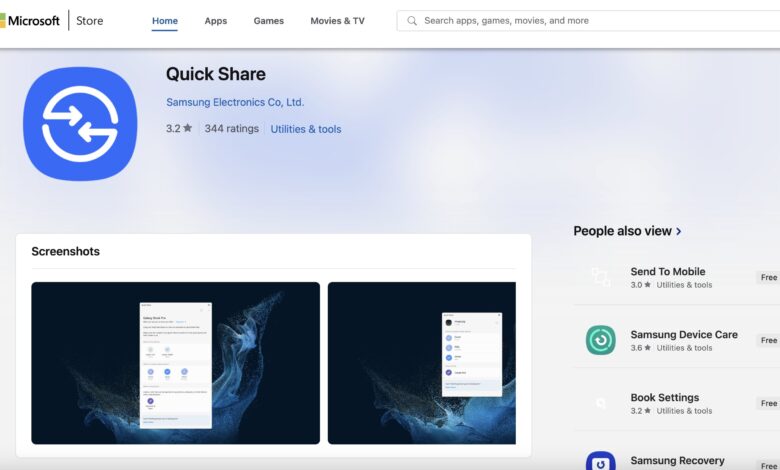Open the first Quick Share screenshot
Viewport: 780px width, 470px height.
(176, 363)
